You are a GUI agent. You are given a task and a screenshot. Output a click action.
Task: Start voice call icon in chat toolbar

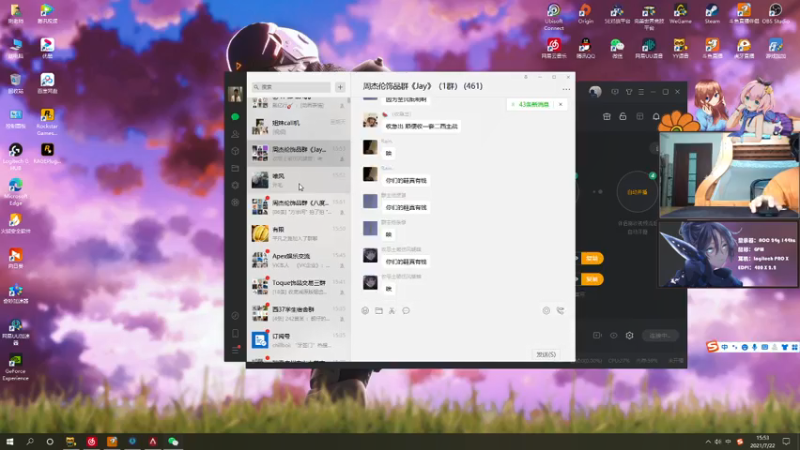coord(560,310)
